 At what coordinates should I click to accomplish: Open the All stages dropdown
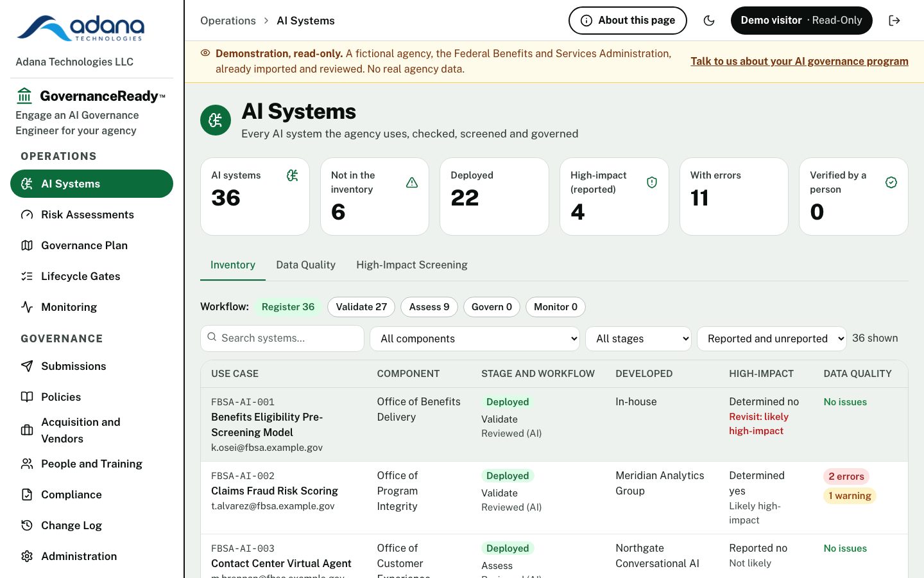point(638,338)
